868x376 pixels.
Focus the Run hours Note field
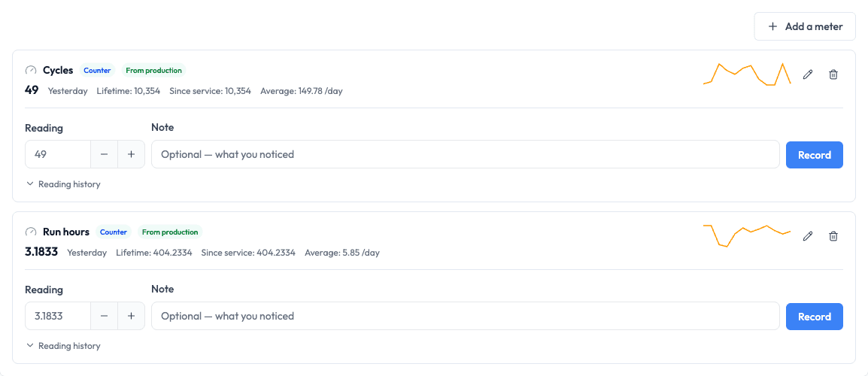pos(466,316)
